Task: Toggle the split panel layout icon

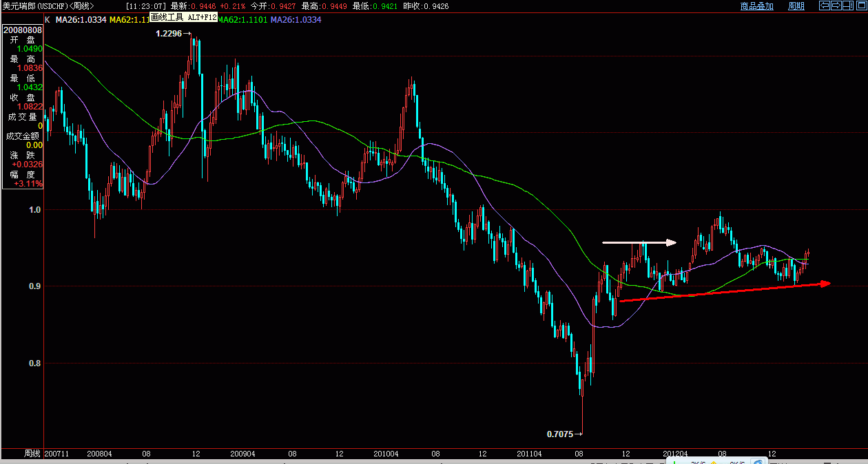Action: (x=848, y=6)
